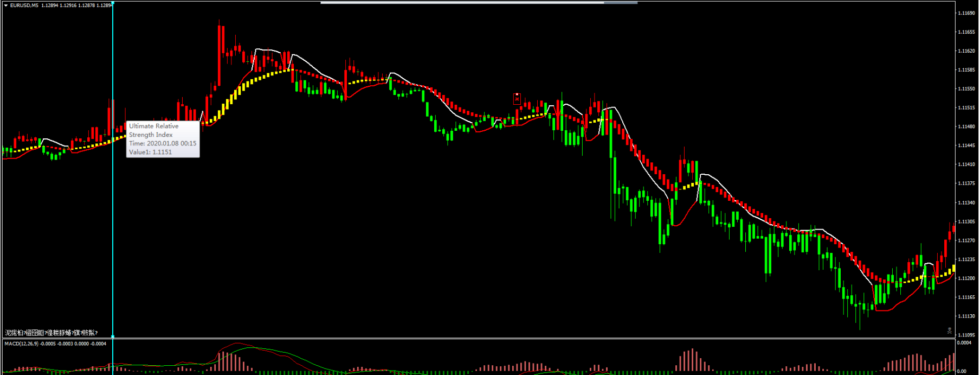Click the 1.11550 price level on scale
980x375 pixels.
(x=966, y=89)
